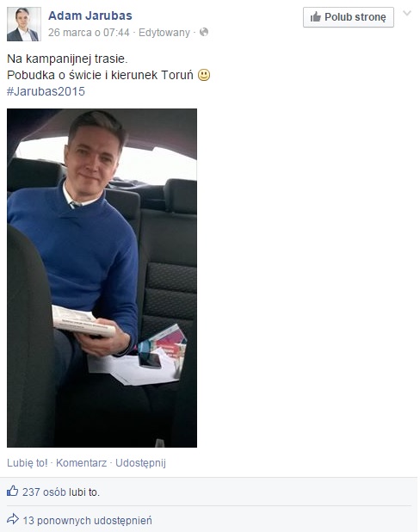Screen dimensions: 420x532
Task: Open the #Jarubas2015 hashtag
Action: (46, 91)
